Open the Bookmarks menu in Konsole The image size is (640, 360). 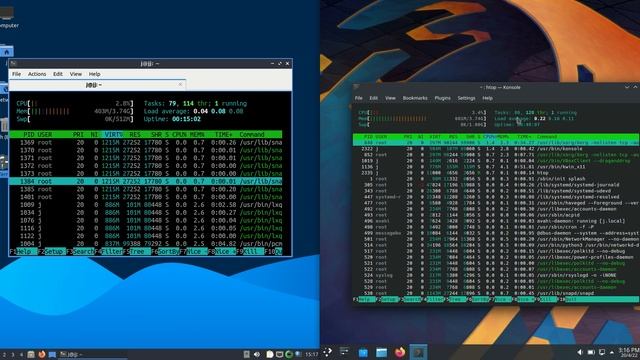tap(415, 98)
